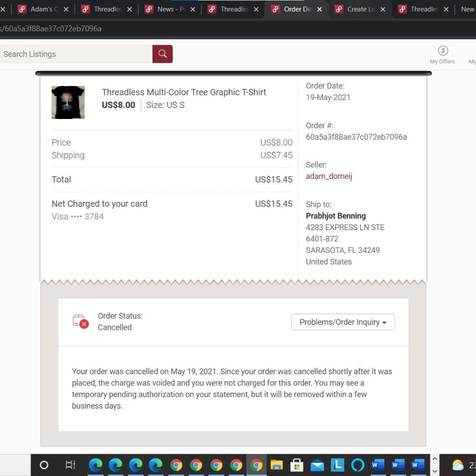
Task: Click the Cortana circle icon
Action: tap(44, 465)
